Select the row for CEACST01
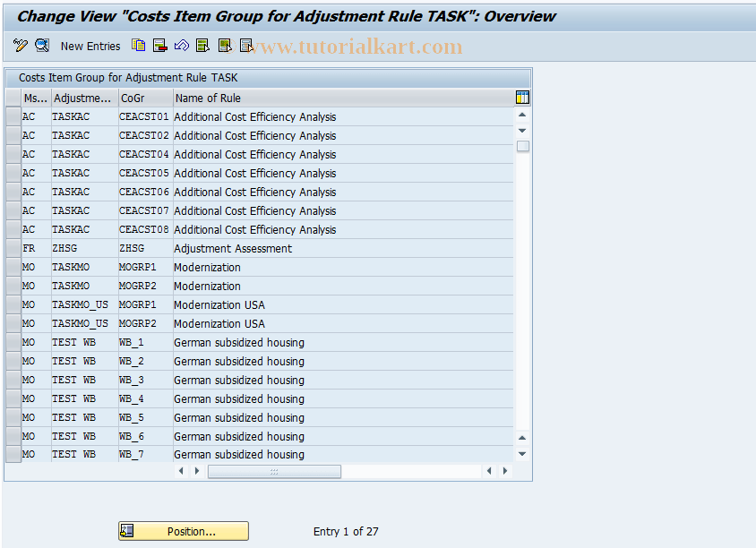The height and width of the screenshot is (548, 756). (x=13, y=116)
